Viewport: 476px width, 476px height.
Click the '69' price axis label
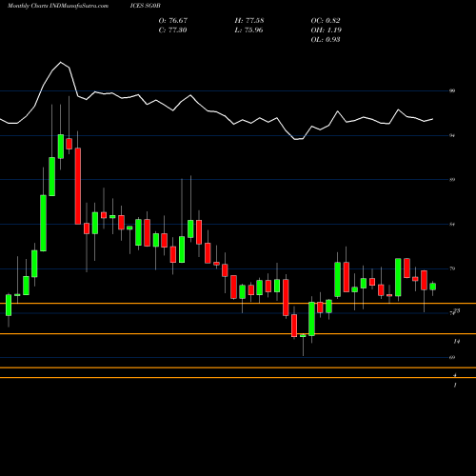pos(452,357)
